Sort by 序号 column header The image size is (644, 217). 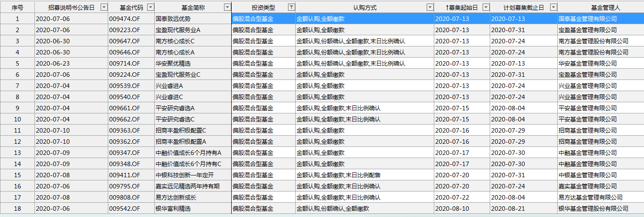click(x=17, y=8)
